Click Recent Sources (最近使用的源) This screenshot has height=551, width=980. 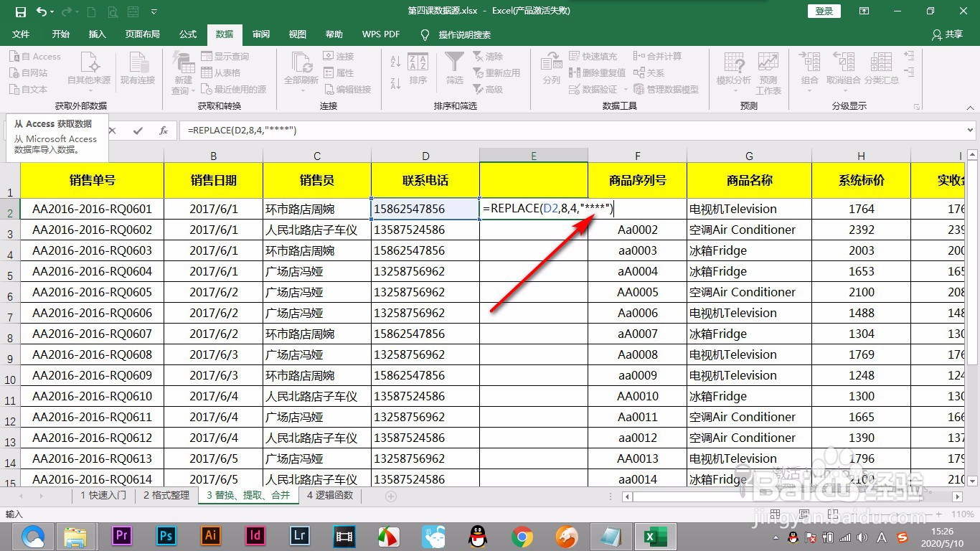point(234,90)
